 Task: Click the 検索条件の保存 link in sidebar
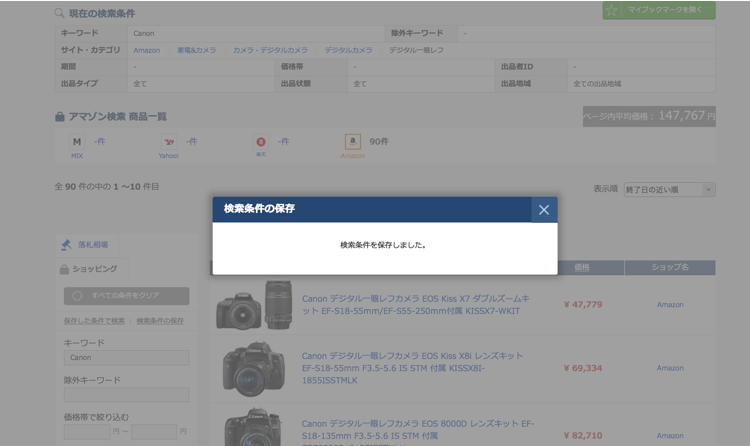(x=160, y=321)
